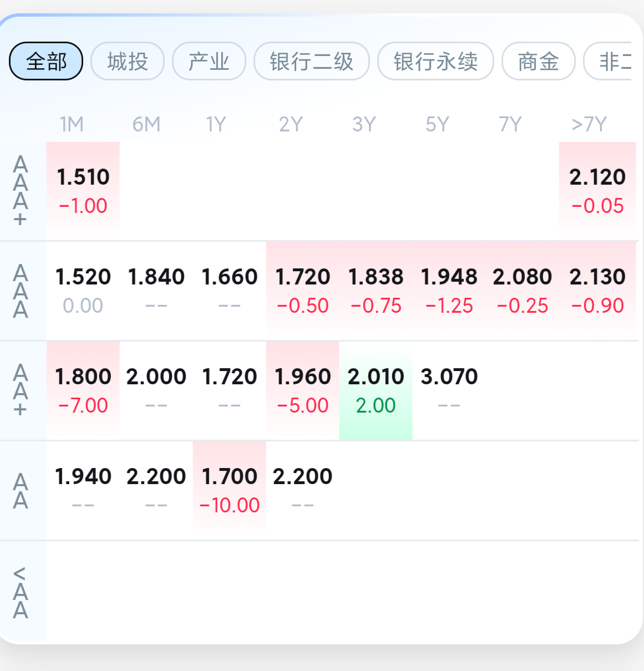Open the 产业 category tab
Screen dimensions: 644x671
(209, 61)
